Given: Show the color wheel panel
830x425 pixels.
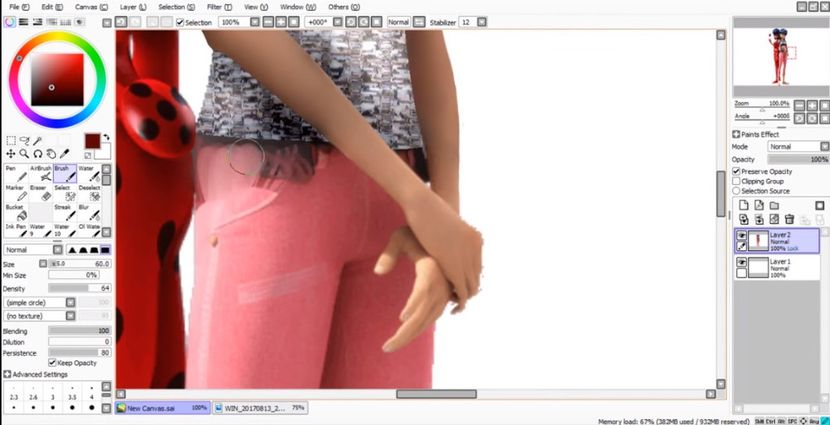Looking at the screenshot, I should [x=10, y=22].
